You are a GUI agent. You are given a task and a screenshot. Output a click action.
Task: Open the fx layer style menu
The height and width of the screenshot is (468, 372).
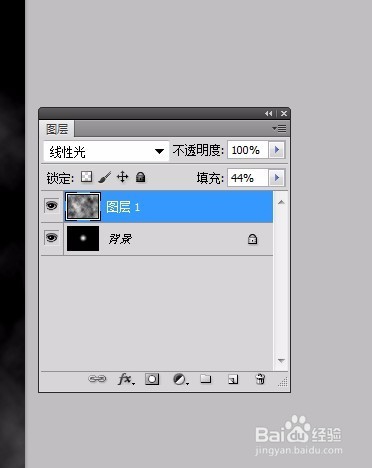[126, 379]
